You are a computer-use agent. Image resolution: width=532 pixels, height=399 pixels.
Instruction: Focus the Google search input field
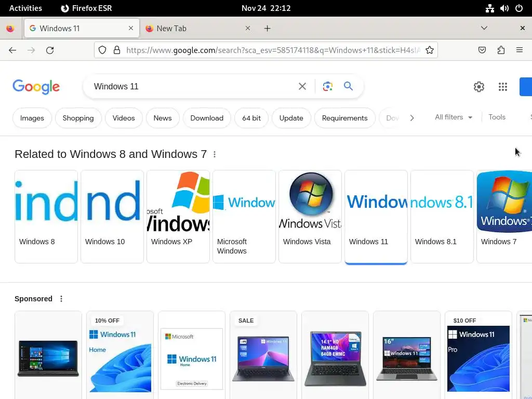coord(193,87)
